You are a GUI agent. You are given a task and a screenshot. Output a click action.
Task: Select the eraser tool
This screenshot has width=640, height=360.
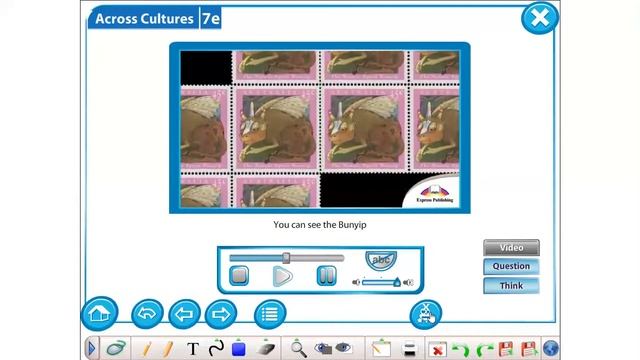coord(266,348)
